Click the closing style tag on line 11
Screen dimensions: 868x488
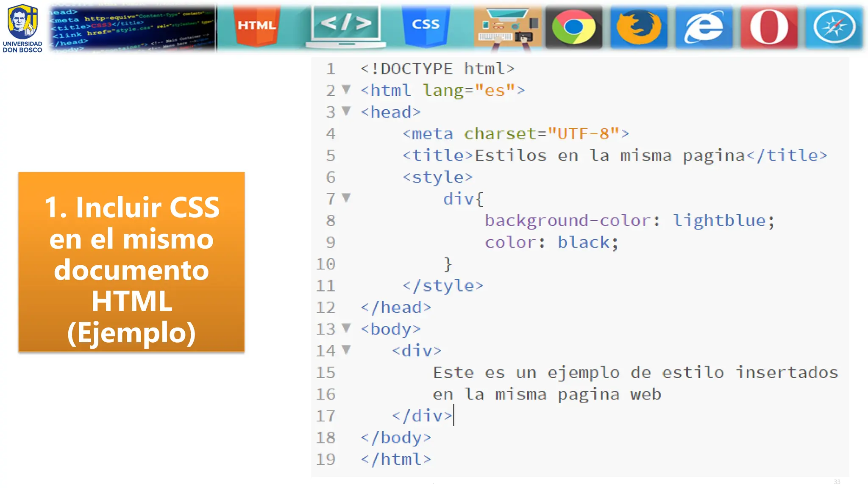click(442, 286)
